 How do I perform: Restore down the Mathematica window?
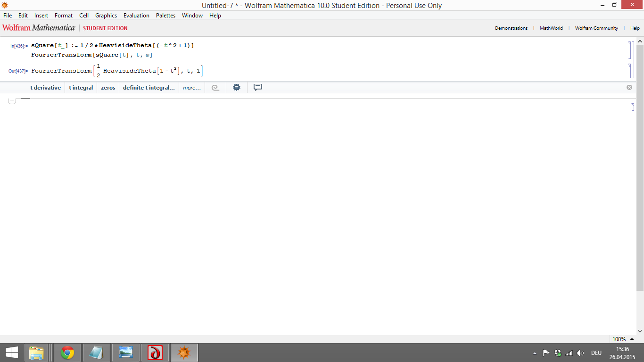pos(615,5)
